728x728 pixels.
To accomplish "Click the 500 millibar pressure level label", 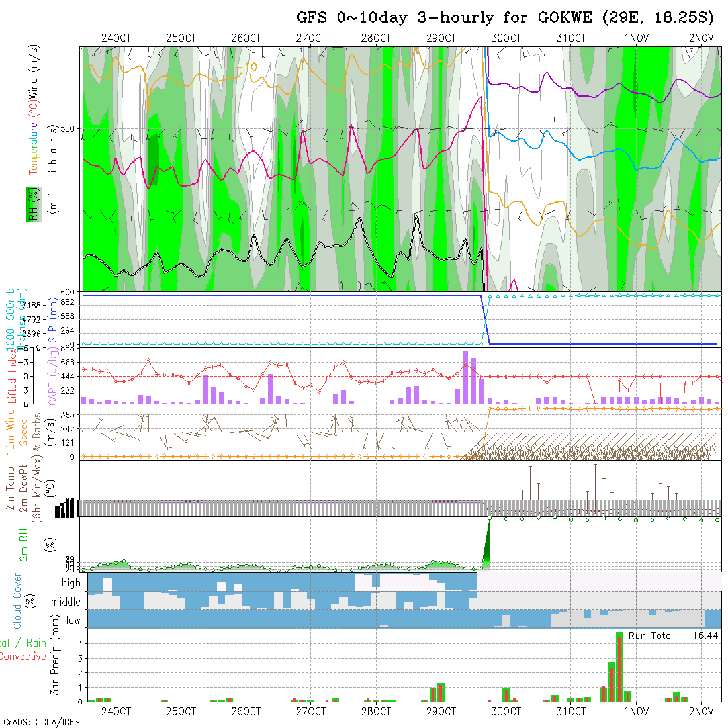I will click(68, 128).
